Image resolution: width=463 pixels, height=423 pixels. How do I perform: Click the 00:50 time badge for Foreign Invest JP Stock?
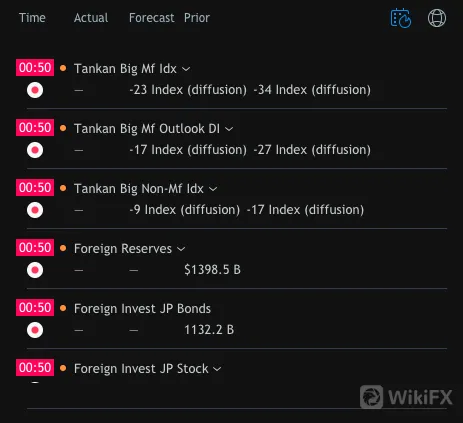pos(35,367)
